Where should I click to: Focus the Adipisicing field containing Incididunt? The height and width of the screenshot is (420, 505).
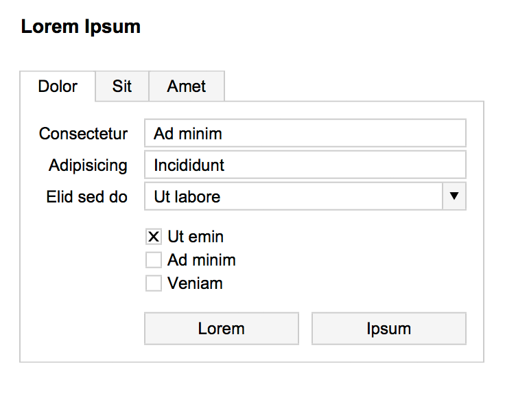coord(305,165)
